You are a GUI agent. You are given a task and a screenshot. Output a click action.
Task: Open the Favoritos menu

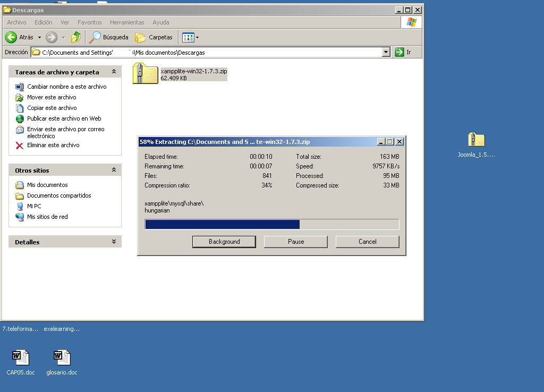[x=89, y=22]
